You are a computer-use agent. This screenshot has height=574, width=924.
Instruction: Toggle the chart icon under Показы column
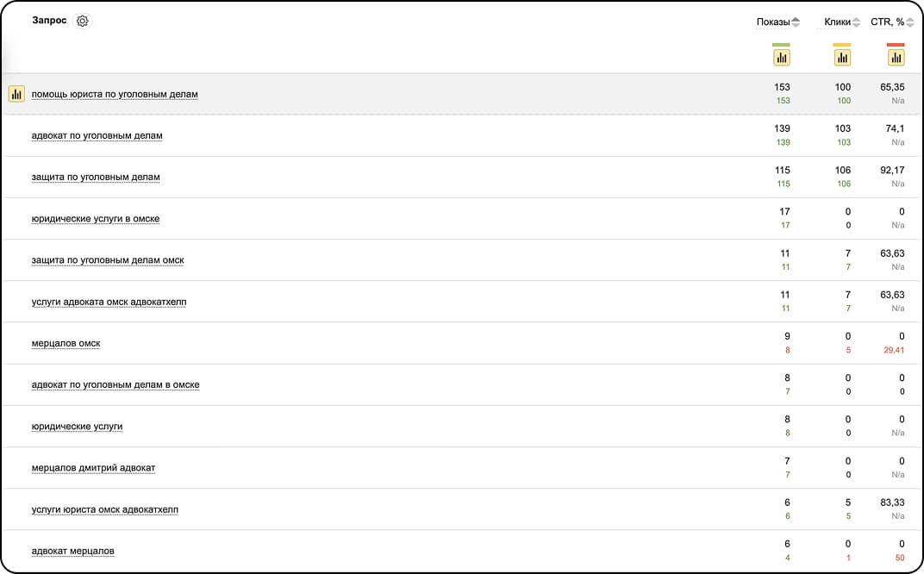pos(782,58)
